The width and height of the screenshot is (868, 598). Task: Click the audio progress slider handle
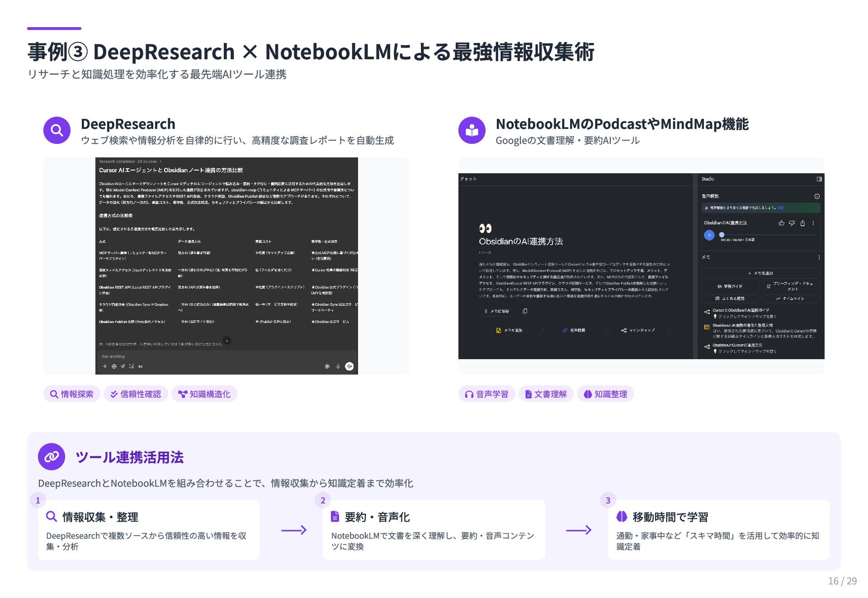pos(722,235)
